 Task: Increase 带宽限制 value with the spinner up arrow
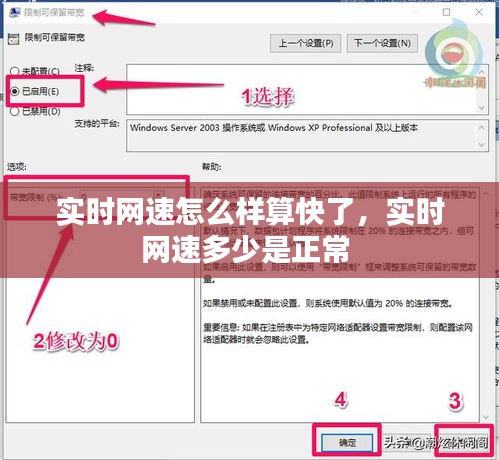159,193
